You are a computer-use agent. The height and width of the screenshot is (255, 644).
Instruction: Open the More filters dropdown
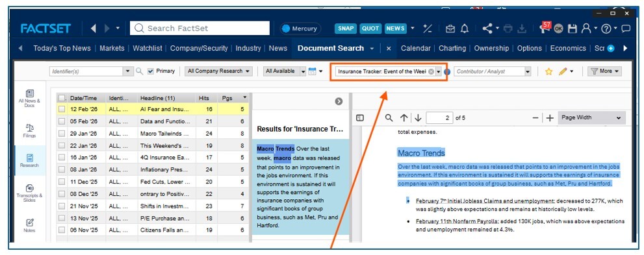coord(604,71)
